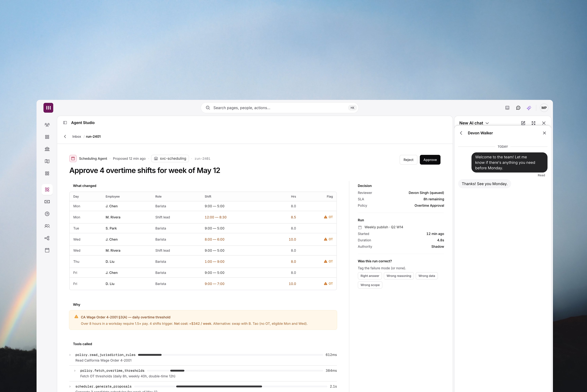
Task: Click the run-2401 breadcrumb
Action: [93, 136]
